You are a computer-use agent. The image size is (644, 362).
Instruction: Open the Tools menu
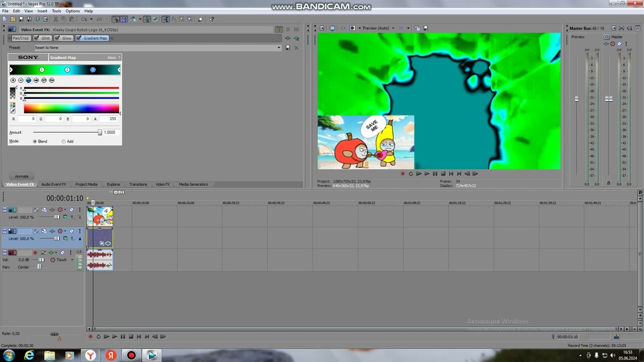(56, 11)
